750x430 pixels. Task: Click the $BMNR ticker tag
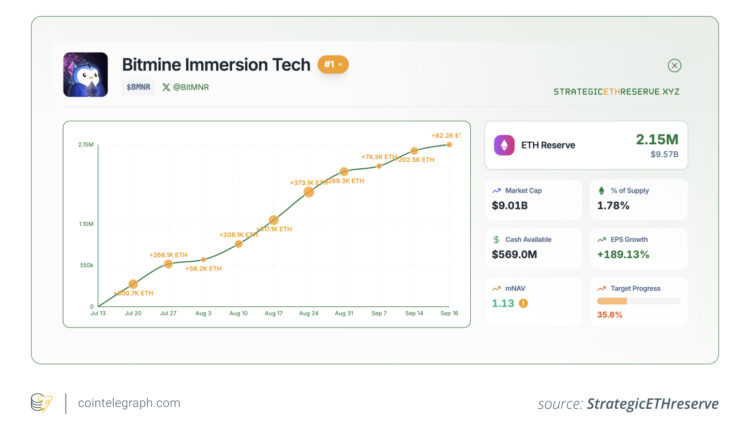(138, 87)
